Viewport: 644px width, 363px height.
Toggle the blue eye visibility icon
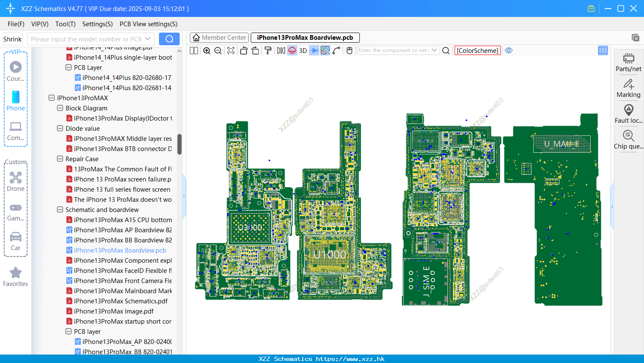point(509,50)
